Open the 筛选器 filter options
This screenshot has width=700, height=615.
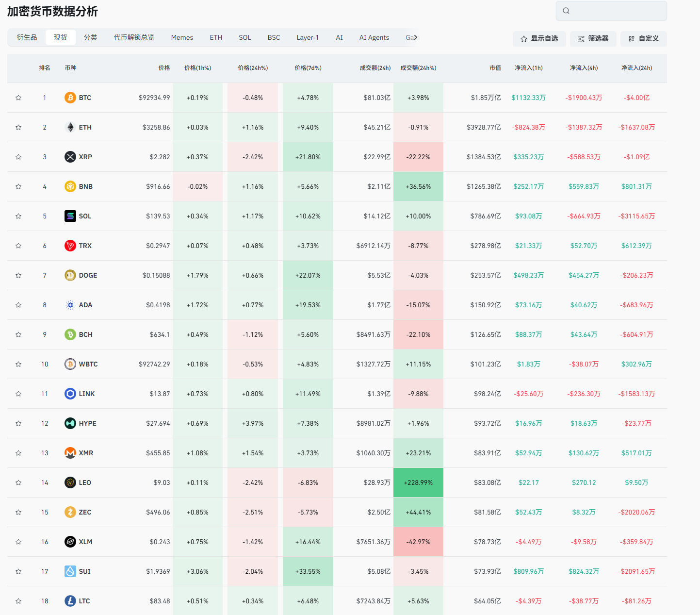[x=593, y=39]
